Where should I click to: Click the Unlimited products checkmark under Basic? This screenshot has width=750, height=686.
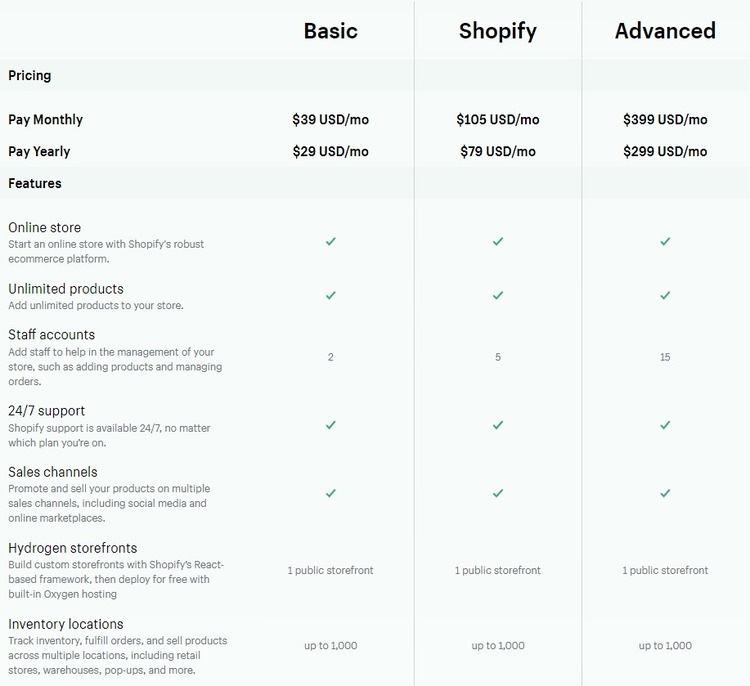331,295
